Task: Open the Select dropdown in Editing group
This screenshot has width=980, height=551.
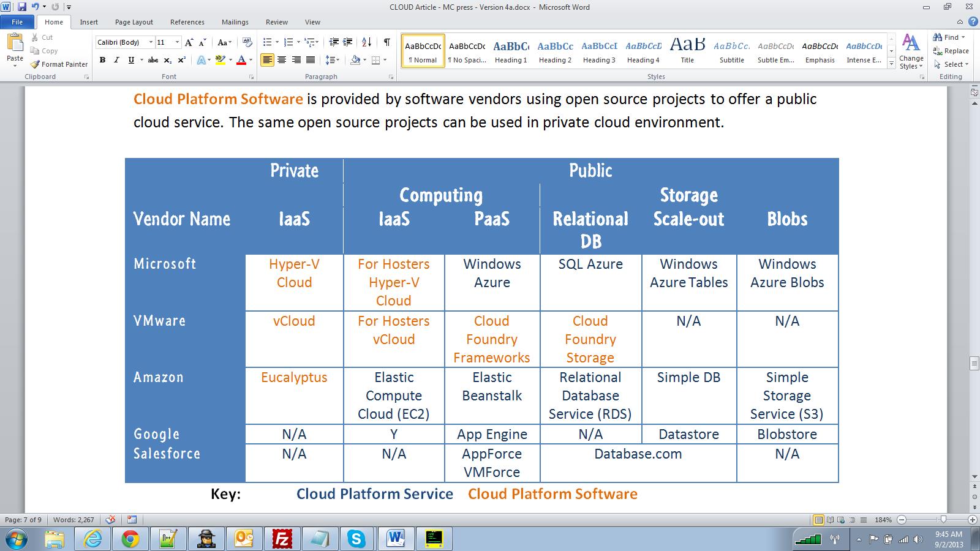Action: 951,64
